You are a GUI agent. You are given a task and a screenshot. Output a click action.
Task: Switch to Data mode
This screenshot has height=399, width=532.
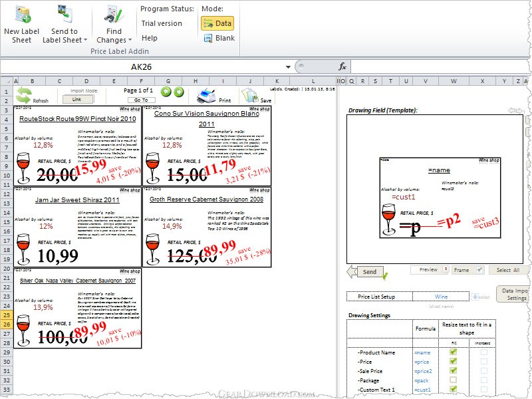pyautogui.click(x=217, y=23)
